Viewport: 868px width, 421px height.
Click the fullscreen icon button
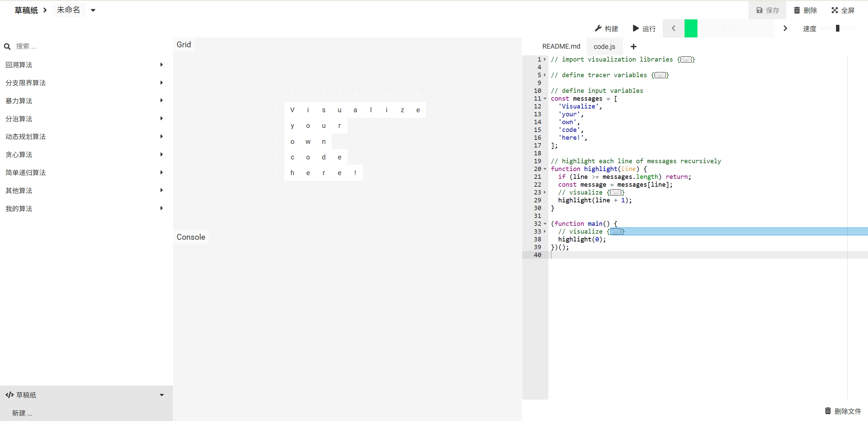click(x=834, y=11)
